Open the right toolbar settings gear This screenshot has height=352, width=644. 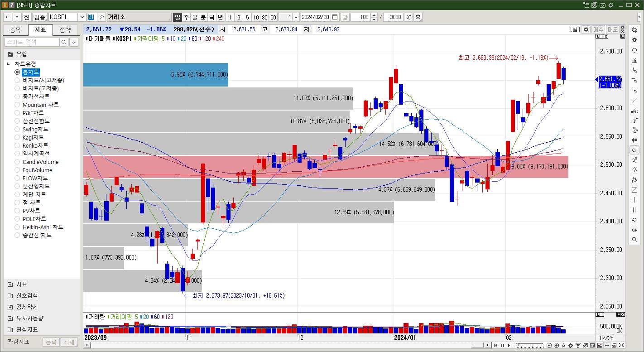tap(634, 40)
